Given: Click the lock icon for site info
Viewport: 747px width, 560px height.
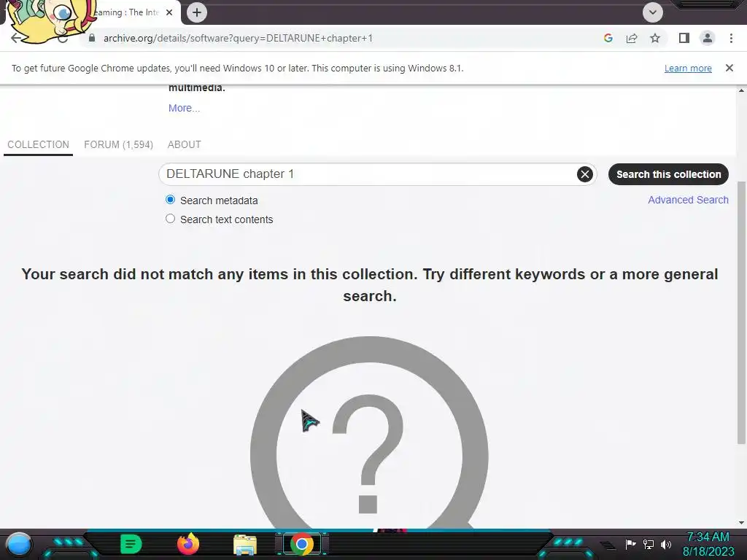Looking at the screenshot, I should 92,38.
